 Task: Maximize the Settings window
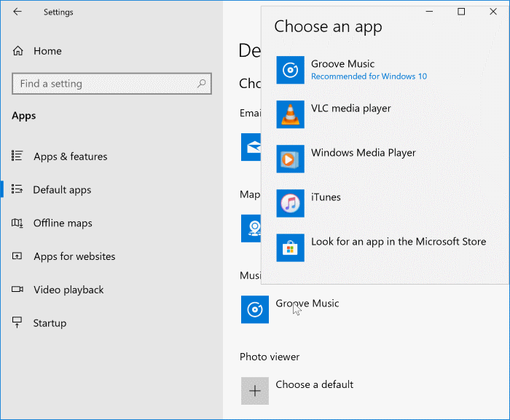(x=461, y=12)
